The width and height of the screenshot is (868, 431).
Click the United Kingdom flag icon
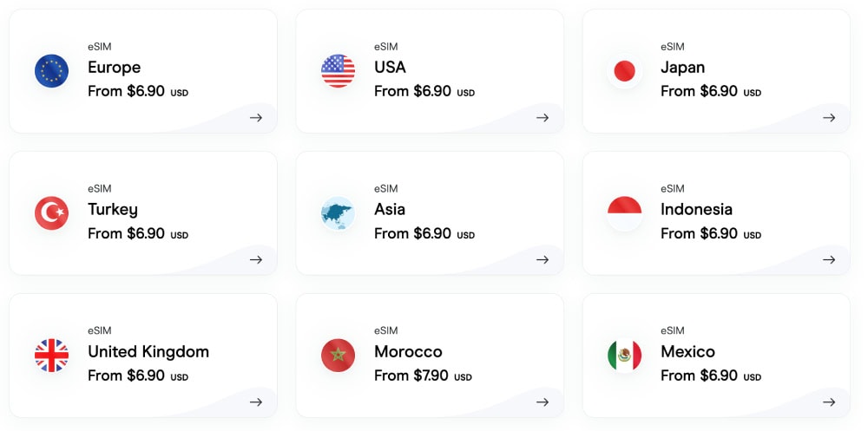(x=51, y=356)
